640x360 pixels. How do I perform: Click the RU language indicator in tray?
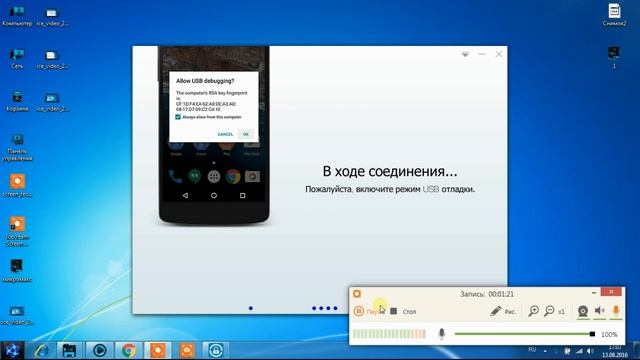(x=532, y=350)
